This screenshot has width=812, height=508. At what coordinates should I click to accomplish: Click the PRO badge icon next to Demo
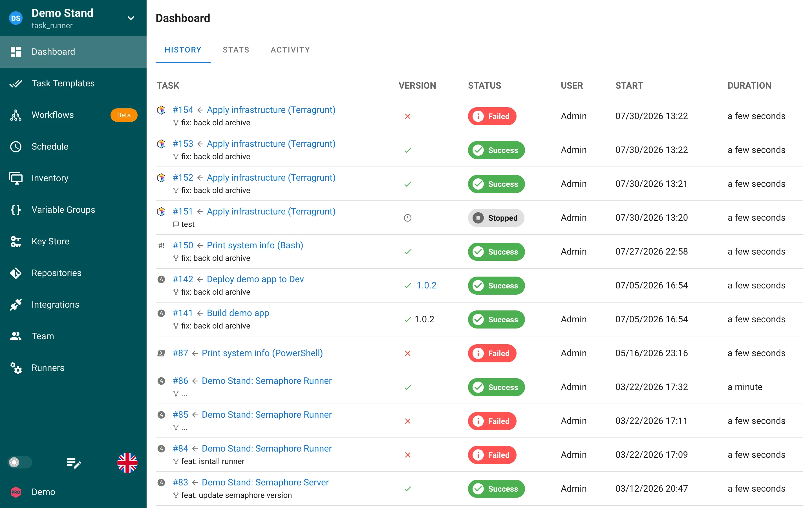click(16, 492)
